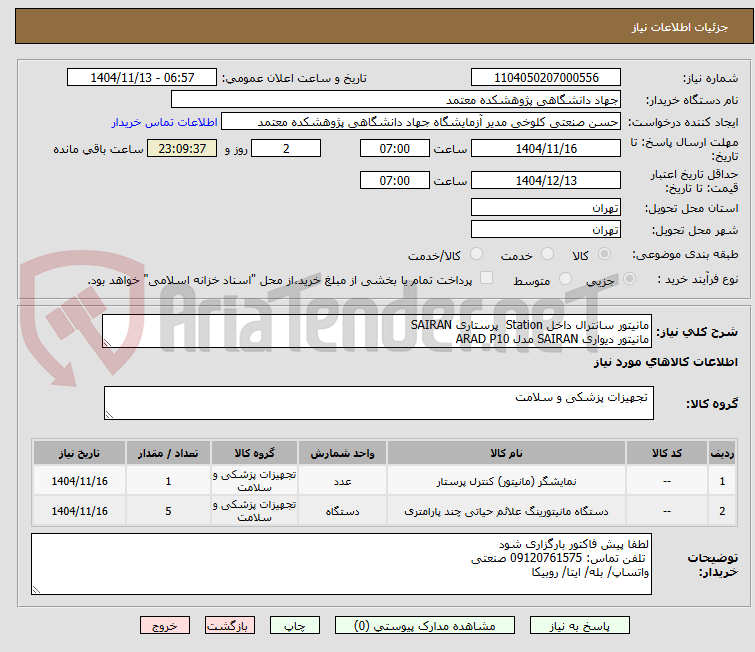Click the remaining time counter 23:09:37
The width and height of the screenshot is (755, 652).
coord(182,148)
